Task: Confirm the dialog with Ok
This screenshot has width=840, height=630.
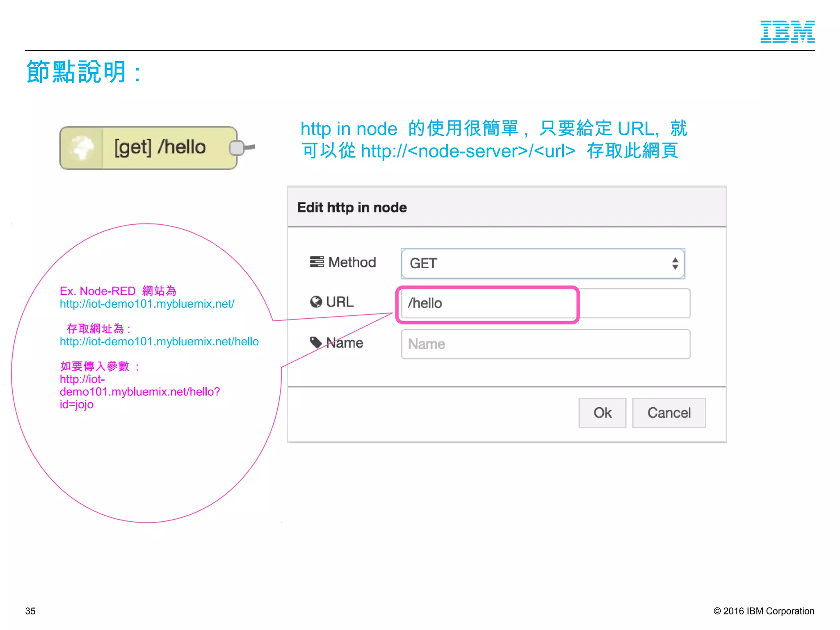Action: point(602,413)
